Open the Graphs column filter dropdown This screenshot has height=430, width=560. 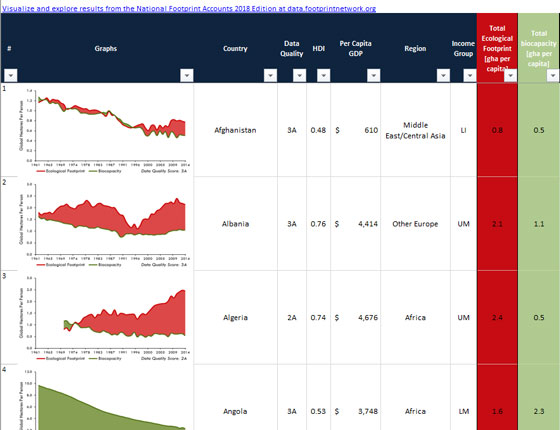pyautogui.click(x=187, y=75)
